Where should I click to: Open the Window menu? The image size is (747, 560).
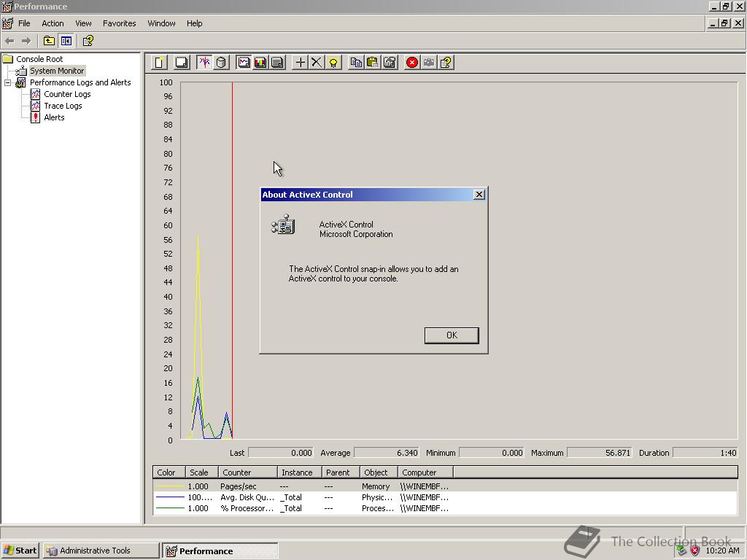(161, 23)
